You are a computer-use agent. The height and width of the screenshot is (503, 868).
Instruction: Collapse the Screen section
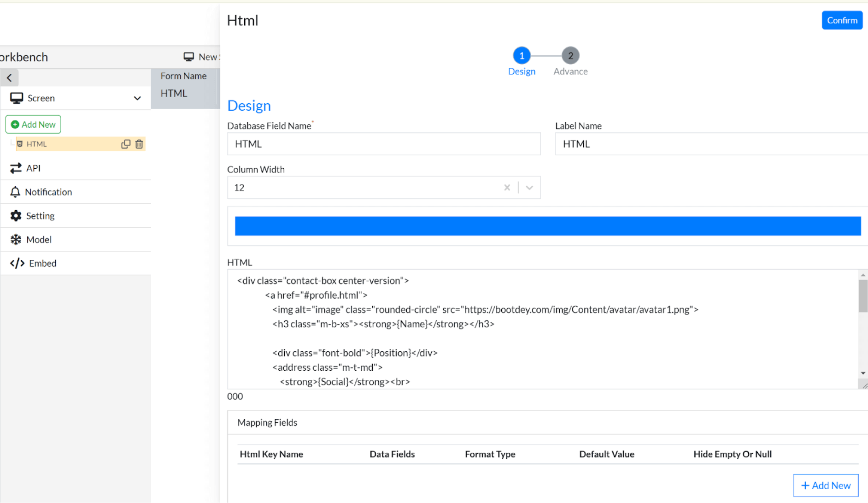pyautogui.click(x=137, y=98)
